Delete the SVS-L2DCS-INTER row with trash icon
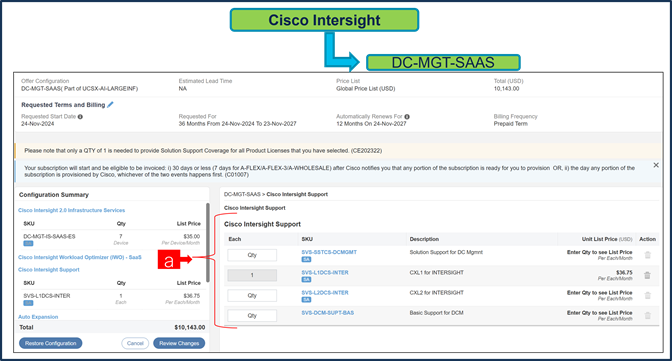Viewport: 672px width, 361px height. click(x=648, y=295)
